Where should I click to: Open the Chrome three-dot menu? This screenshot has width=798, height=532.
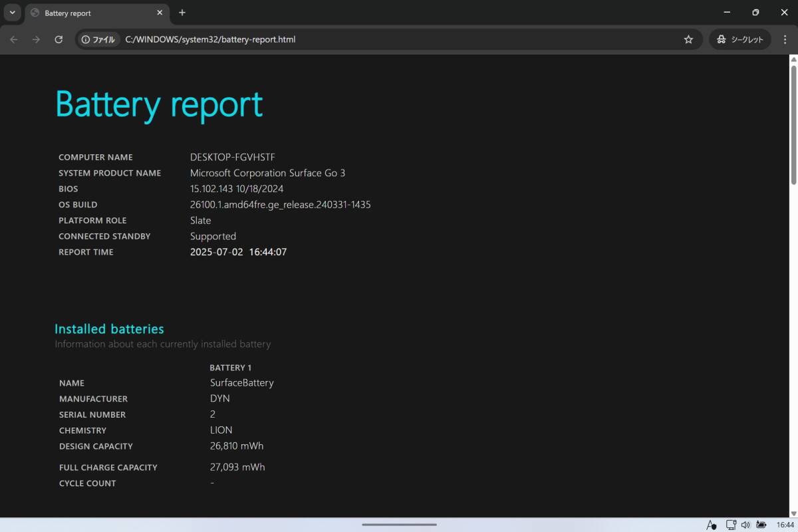(785, 39)
